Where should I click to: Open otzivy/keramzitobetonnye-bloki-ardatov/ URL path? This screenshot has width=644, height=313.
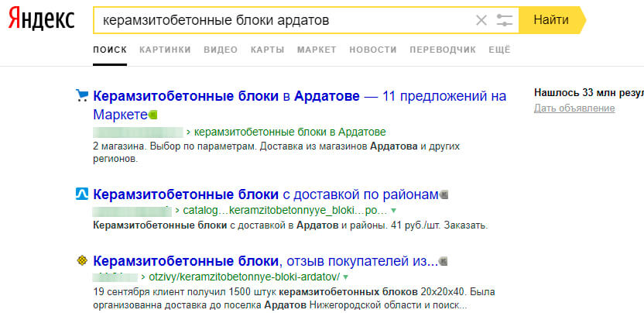[x=245, y=277]
